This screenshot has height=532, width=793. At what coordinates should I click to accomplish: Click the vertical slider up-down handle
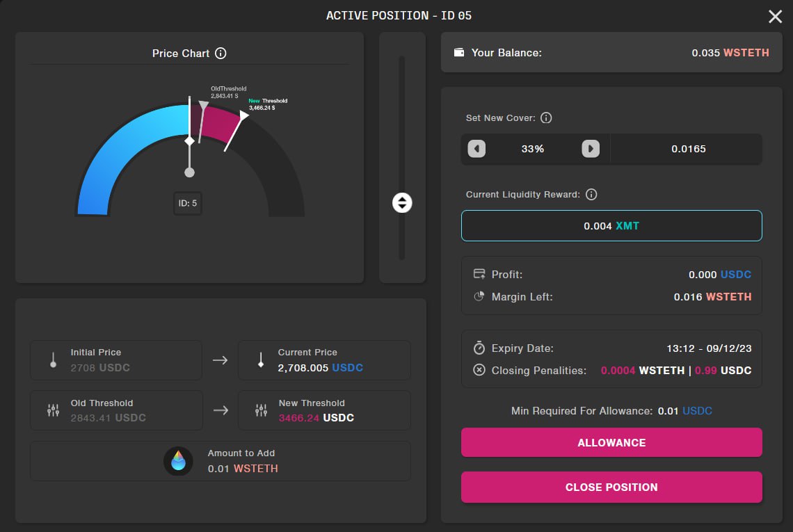coord(402,202)
